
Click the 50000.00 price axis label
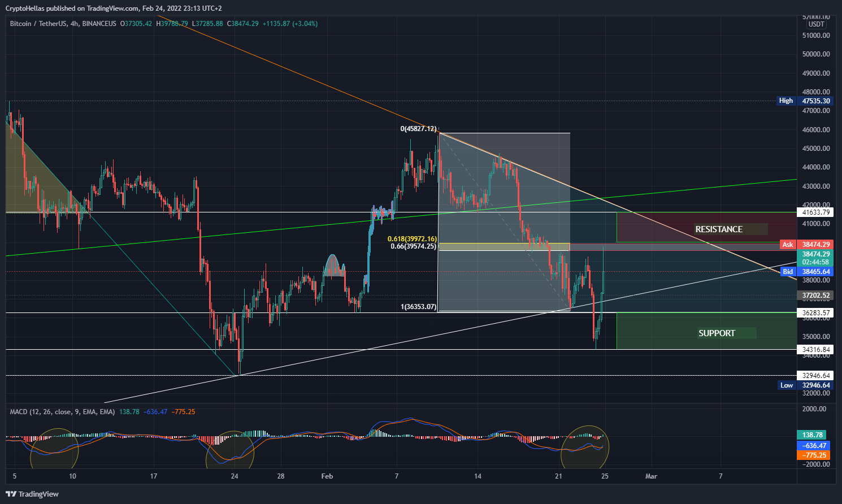(816, 54)
